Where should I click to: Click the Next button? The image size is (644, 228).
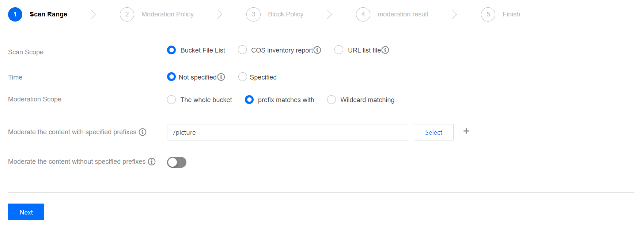pyautogui.click(x=26, y=212)
